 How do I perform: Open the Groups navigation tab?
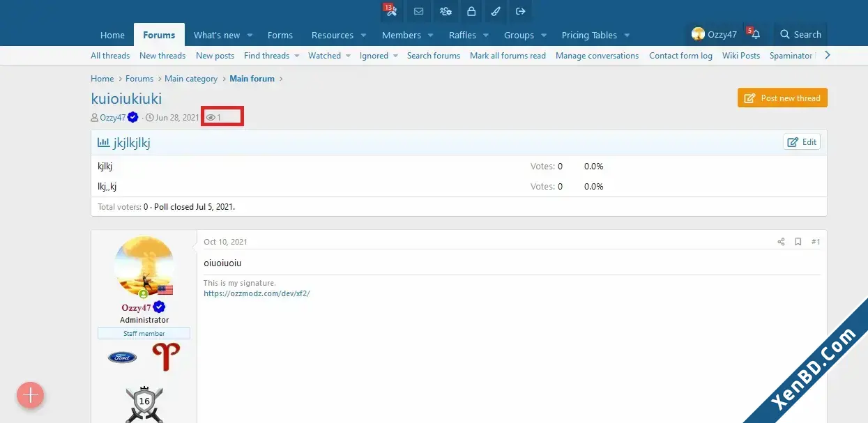point(519,35)
